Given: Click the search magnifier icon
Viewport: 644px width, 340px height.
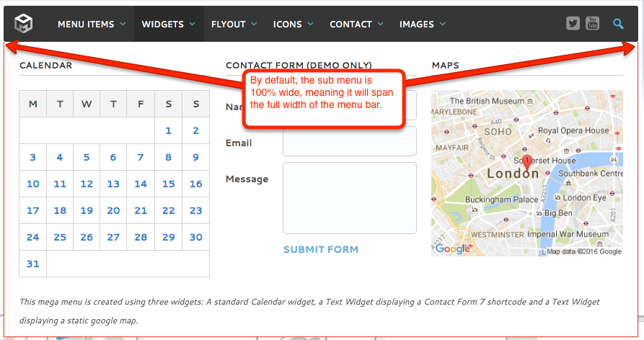Looking at the screenshot, I should tap(618, 24).
